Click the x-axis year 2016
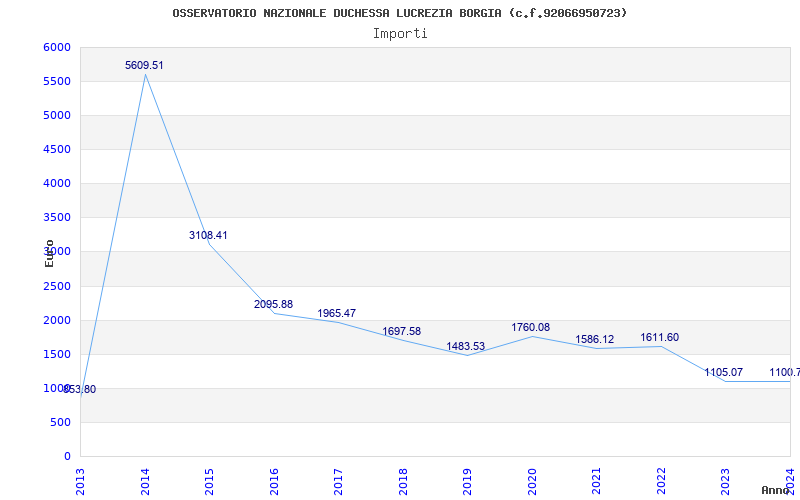Viewport: 800px width, 500px height. pos(274,482)
